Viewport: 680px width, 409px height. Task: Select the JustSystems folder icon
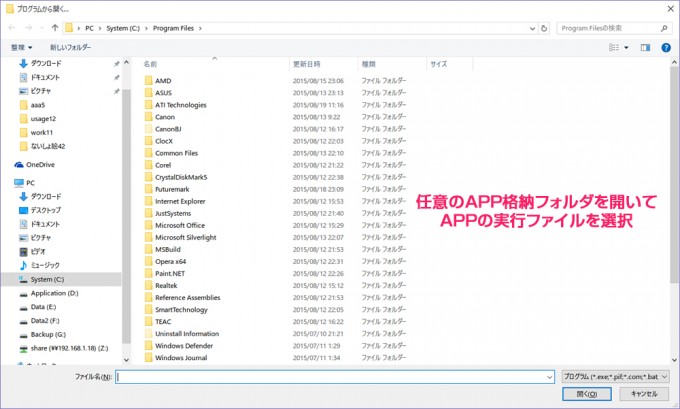[148, 213]
